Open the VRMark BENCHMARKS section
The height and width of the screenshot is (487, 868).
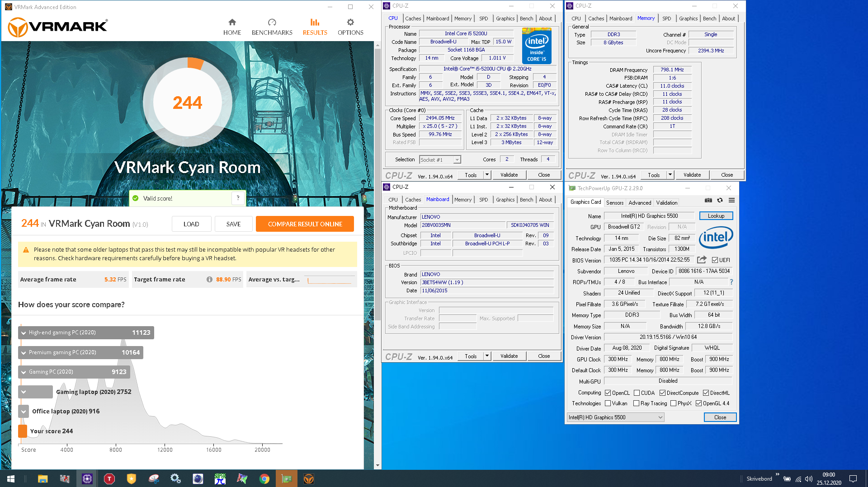click(x=272, y=27)
